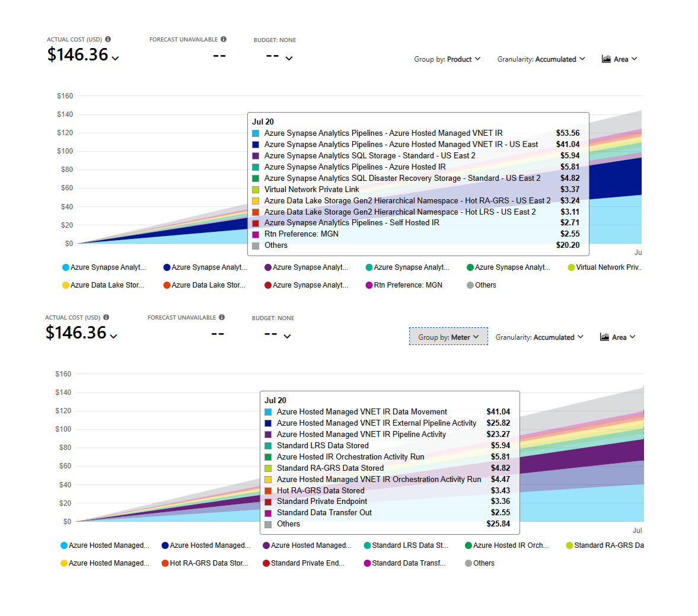Toggle Standard LRS Data St legend series
Viewport: 698px width, 616px height.
(x=406, y=545)
